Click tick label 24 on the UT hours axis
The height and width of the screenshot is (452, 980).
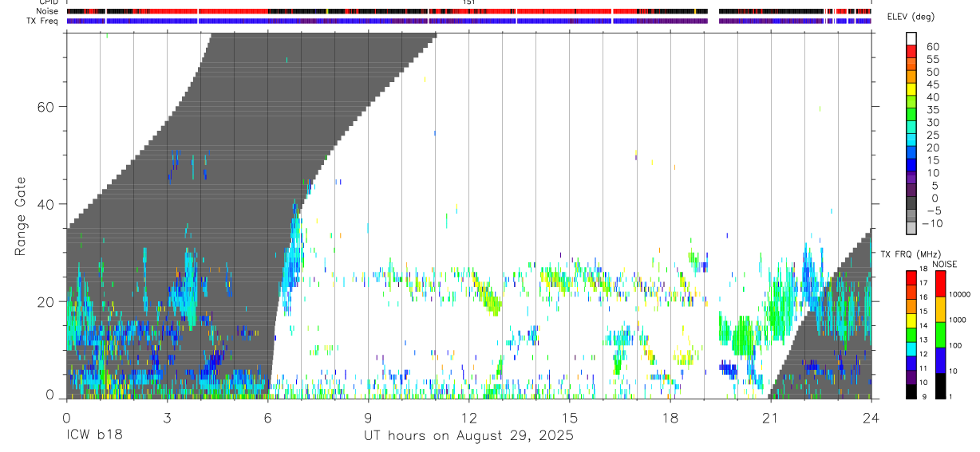tap(871, 417)
